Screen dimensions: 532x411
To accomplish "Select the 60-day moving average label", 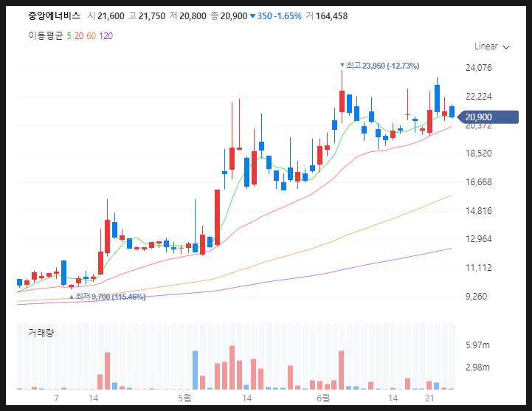I will point(91,36).
